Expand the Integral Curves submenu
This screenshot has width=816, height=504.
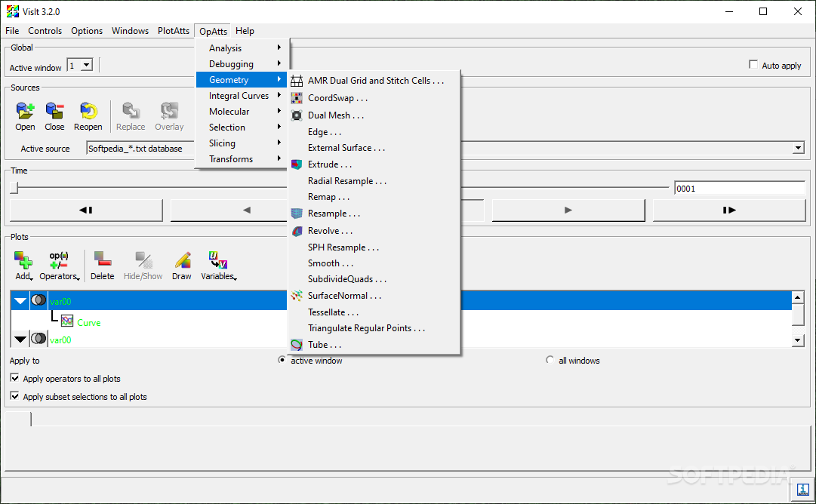coord(242,96)
